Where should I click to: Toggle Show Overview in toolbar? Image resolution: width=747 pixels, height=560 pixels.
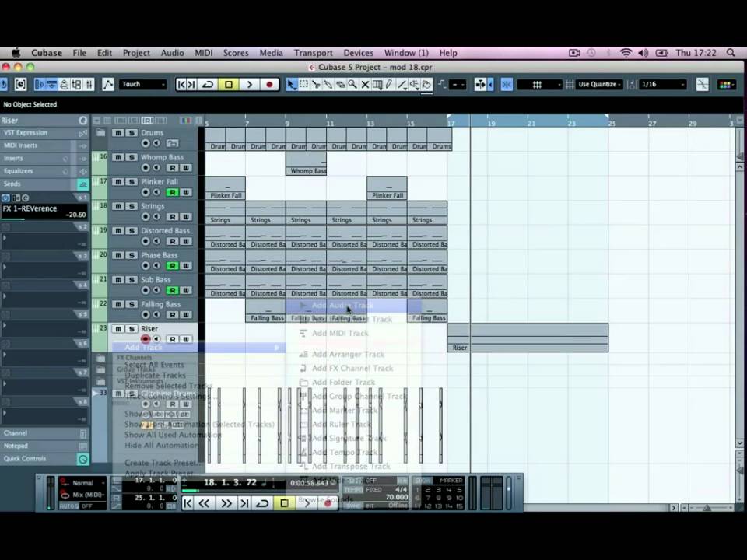coord(65,85)
